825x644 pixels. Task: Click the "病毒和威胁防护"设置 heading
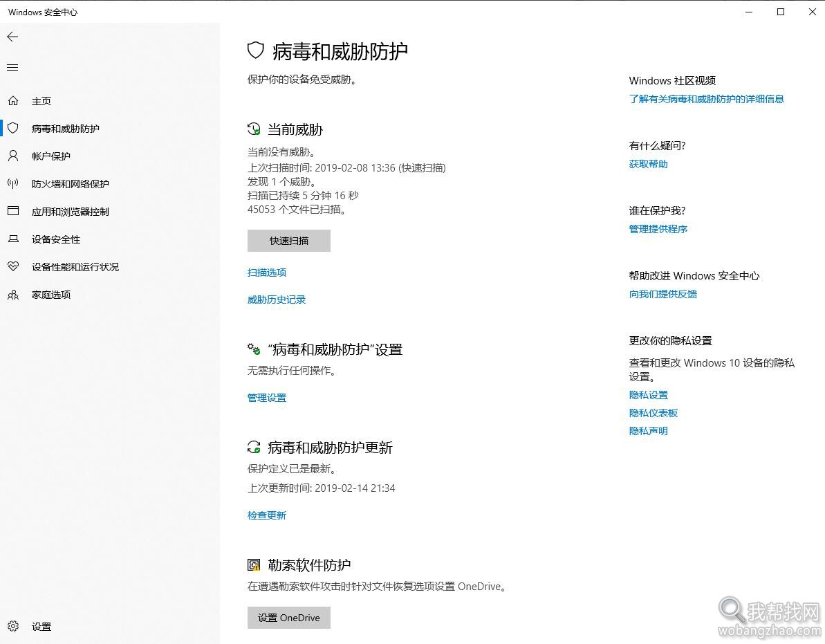[x=335, y=349]
